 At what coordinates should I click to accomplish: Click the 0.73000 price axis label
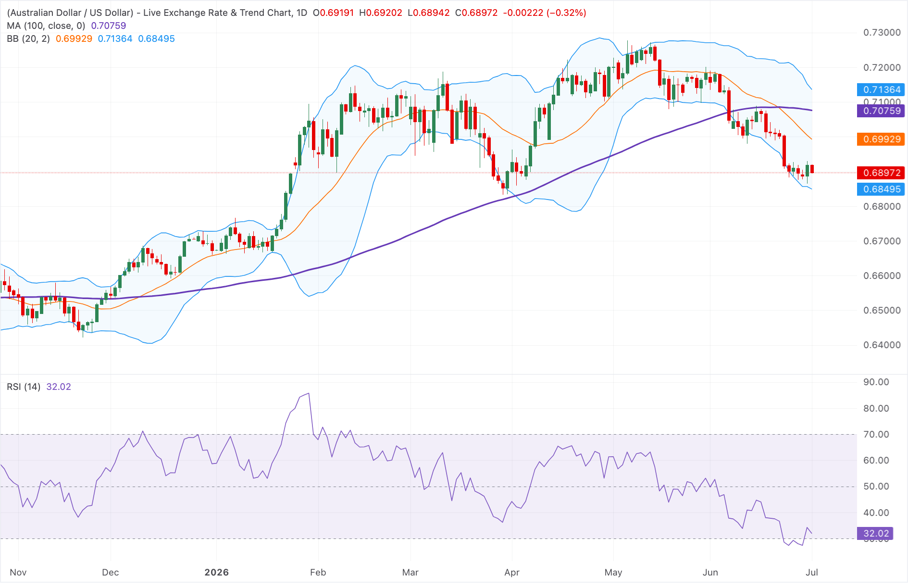coord(882,33)
